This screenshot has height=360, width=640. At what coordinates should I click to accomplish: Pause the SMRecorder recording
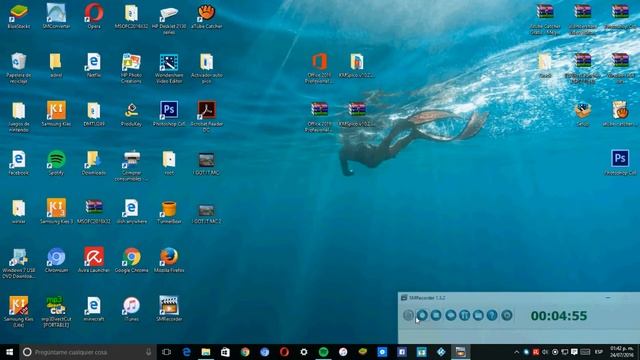[x=464, y=315]
